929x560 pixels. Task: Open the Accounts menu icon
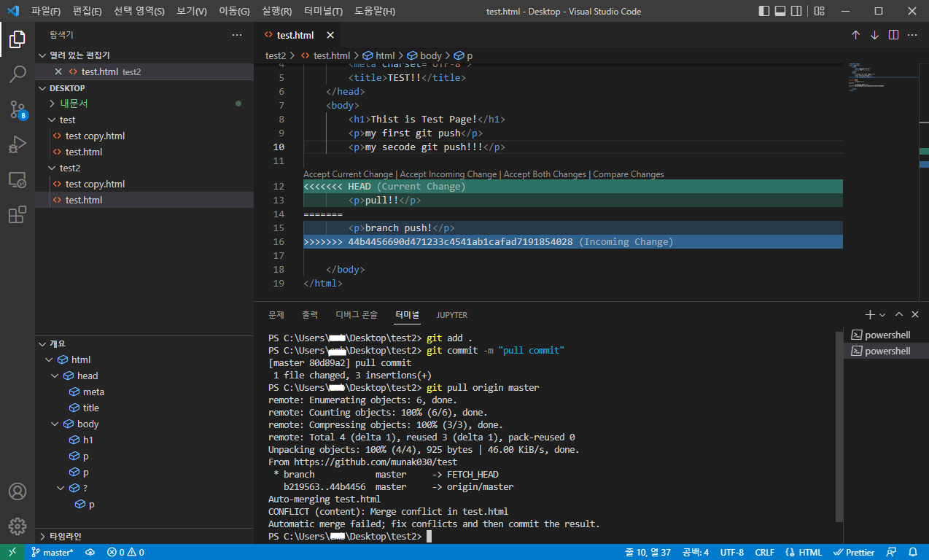point(18,491)
